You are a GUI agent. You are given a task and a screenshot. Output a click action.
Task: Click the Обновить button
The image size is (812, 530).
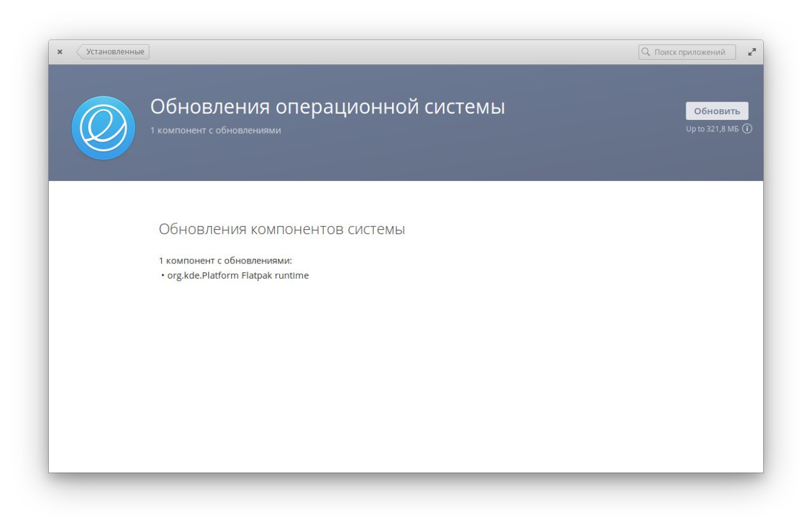point(717,111)
